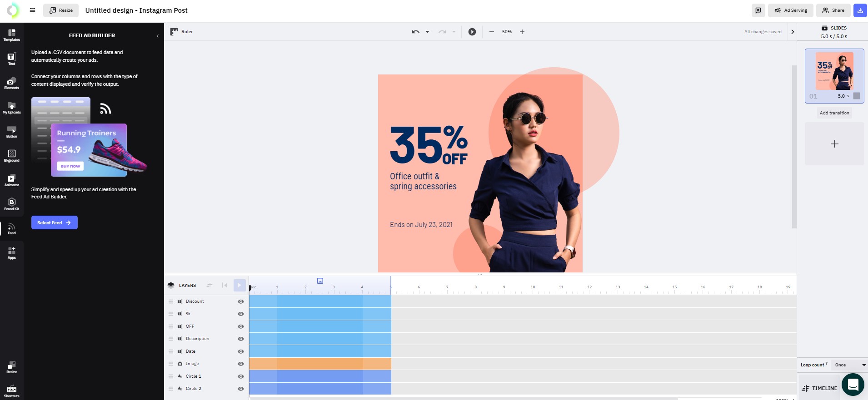The height and width of the screenshot is (400, 868).
Task: Open the Loop count dropdown
Action: (x=849, y=365)
